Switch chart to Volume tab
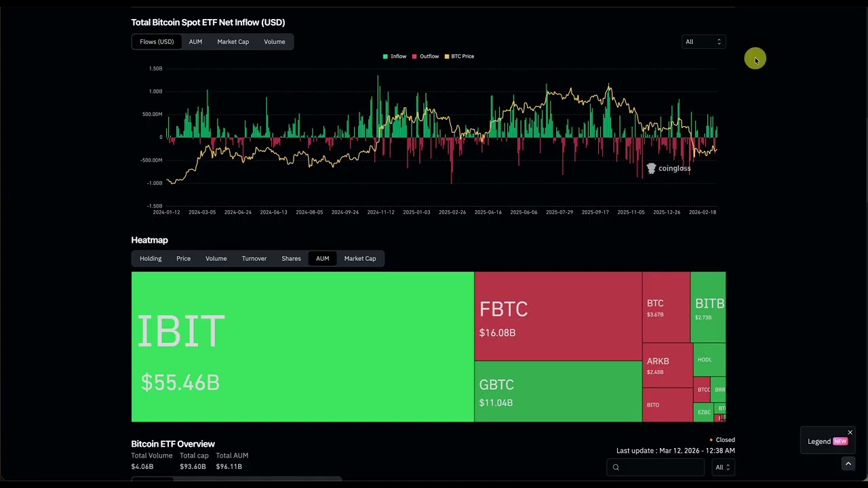The width and height of the screenshot is (868, 488). click(275, 42)
